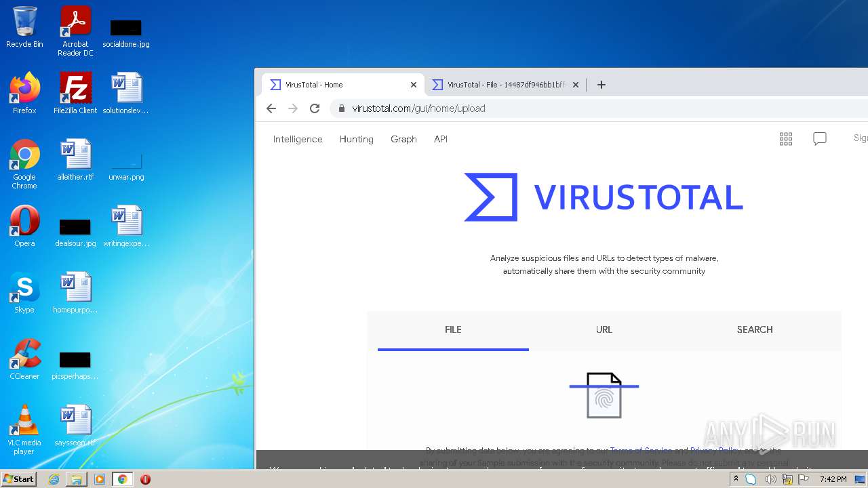This screenshot has width=868, height=488.
Task: Select the unwar.png desktop file
Action: pyautogui.click(x=126, y=166)
